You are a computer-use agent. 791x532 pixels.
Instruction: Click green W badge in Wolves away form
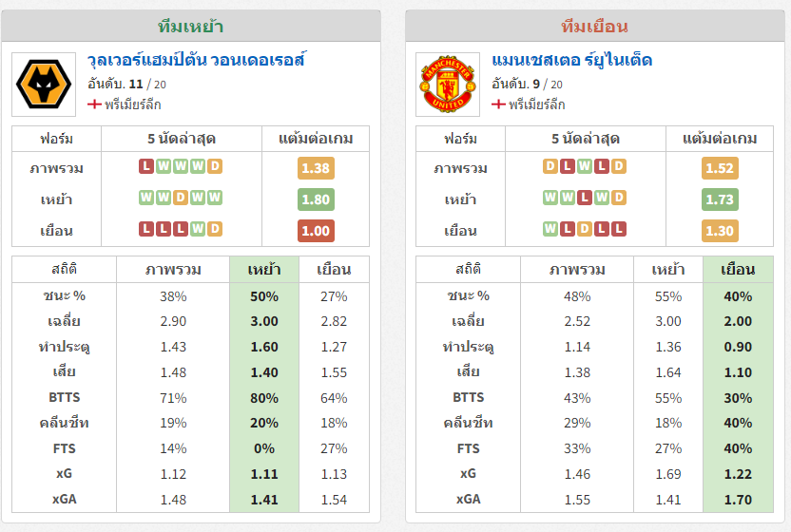(197, 229)
